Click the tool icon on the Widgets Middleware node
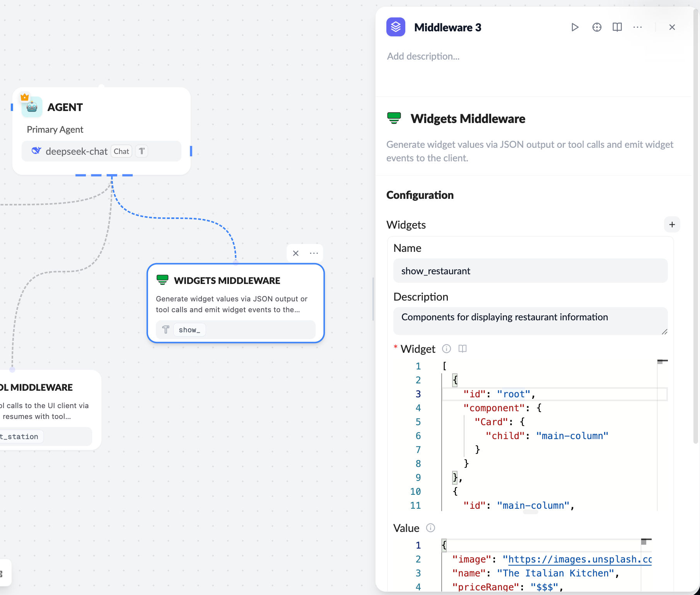 point(166,329)
